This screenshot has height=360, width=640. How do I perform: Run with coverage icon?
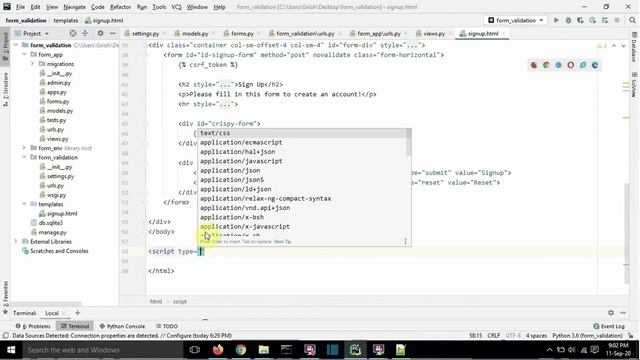click(x=580, y=20)
